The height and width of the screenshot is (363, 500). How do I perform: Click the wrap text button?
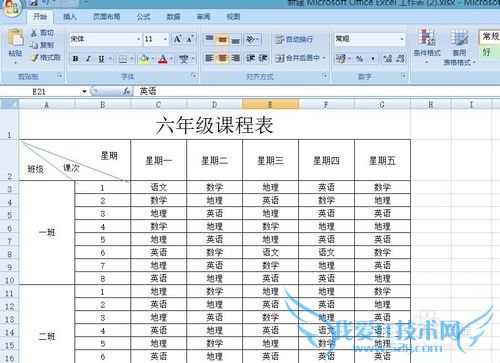point(294,39)
